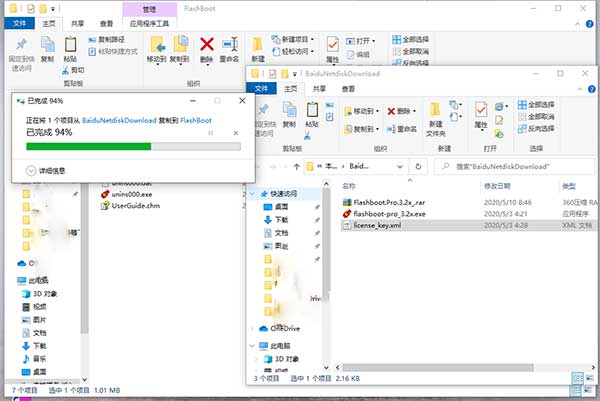Sort files by 修改日期 column header
The height and width of the screenshot is (401, 600).
[x=497, y=186]
